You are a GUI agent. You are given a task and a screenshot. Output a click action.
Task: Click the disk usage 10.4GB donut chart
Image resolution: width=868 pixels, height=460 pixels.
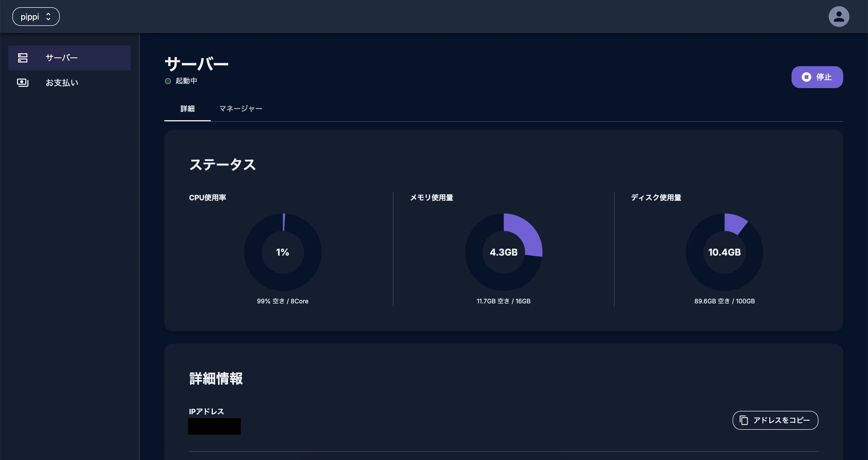(724, 252)
